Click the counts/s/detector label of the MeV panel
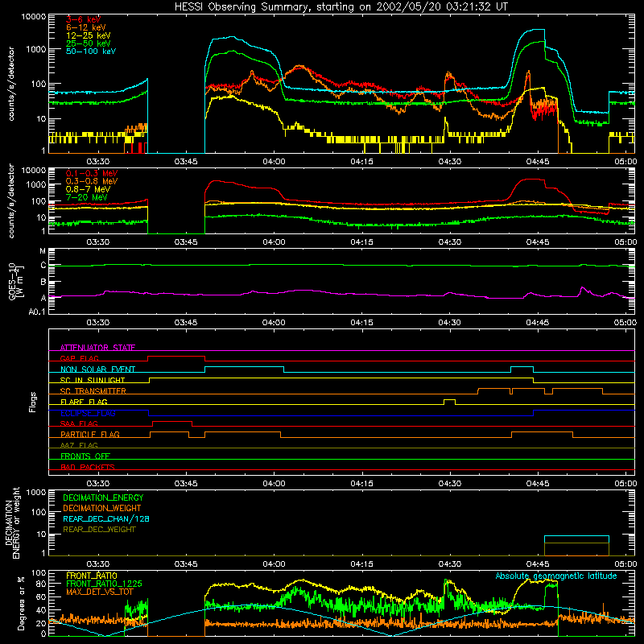This screenshot has width=644, height=644. [11, 200]
